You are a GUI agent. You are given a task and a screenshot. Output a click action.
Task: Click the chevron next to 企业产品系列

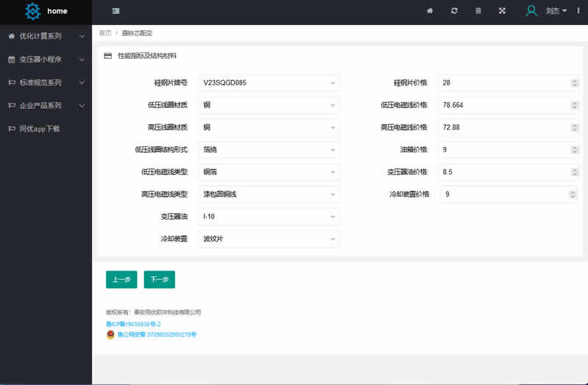pos(82,106)
